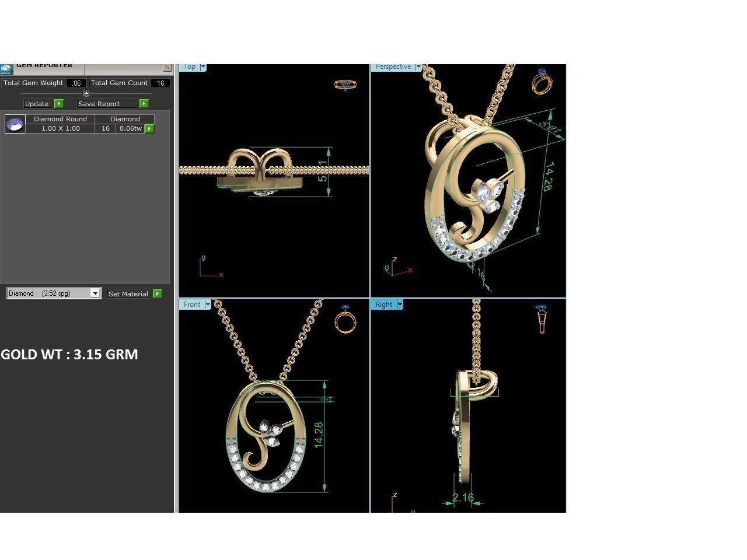747x560 pixels.
Task: Click the green arrow in Diamond row
Action: (149, 128)
